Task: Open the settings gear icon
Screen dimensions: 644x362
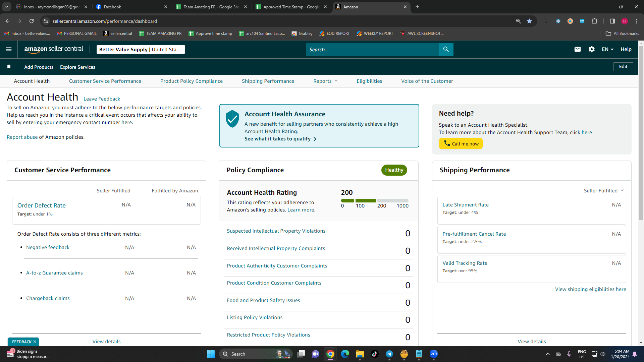Action: [x=591, y=49]
